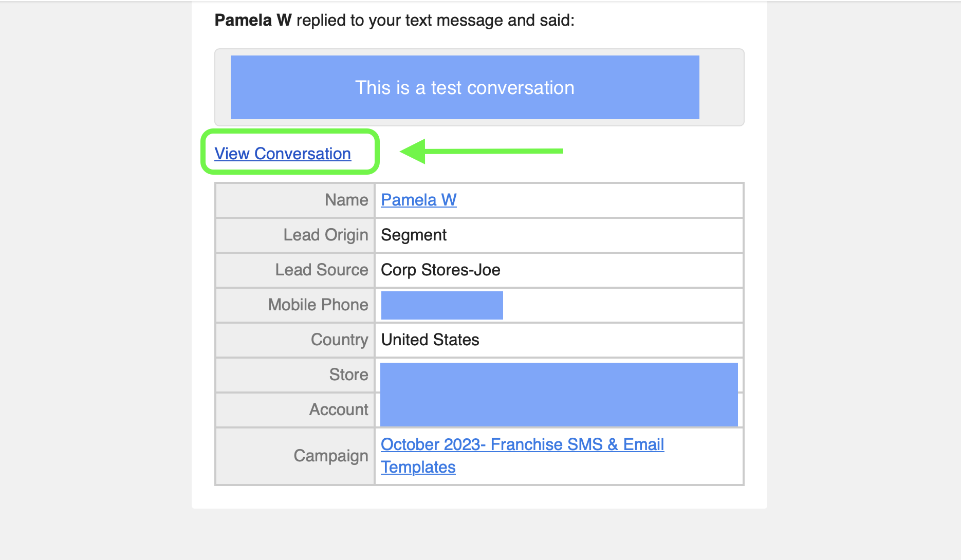Click the Lead Origin row label
961x560 pixels.
coord(326,235)
